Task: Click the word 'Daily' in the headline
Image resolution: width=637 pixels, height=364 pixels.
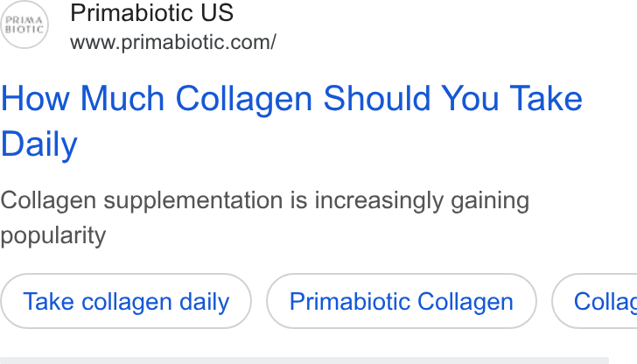Action: 39,144
